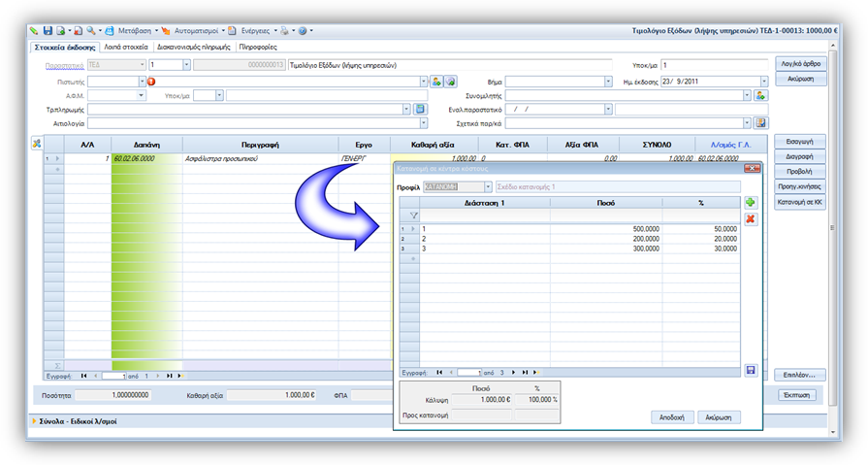Open the Ενέργειες dropdown menu

[259, 30]
